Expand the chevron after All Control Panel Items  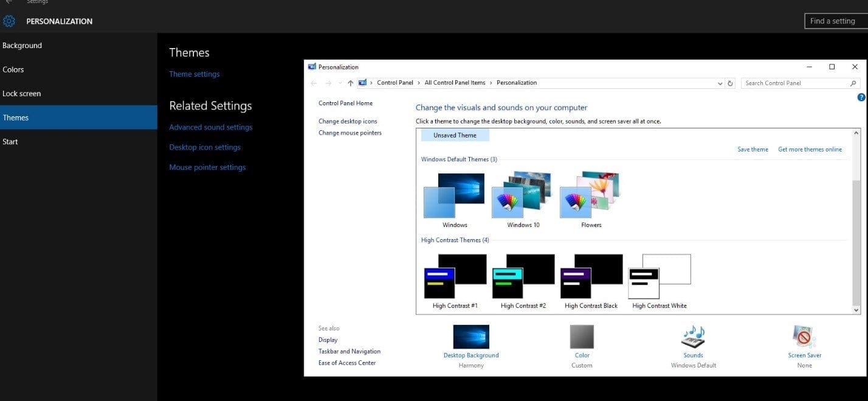point(491,83)
